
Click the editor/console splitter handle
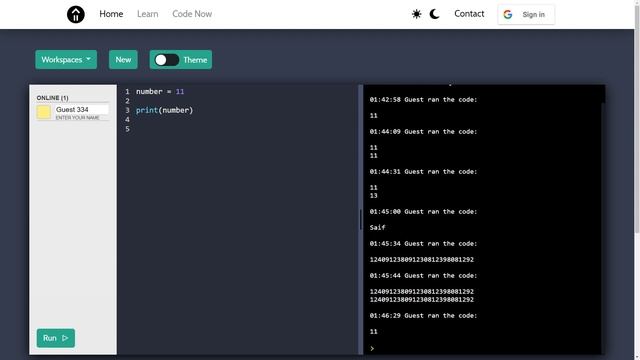pos(360,220)
